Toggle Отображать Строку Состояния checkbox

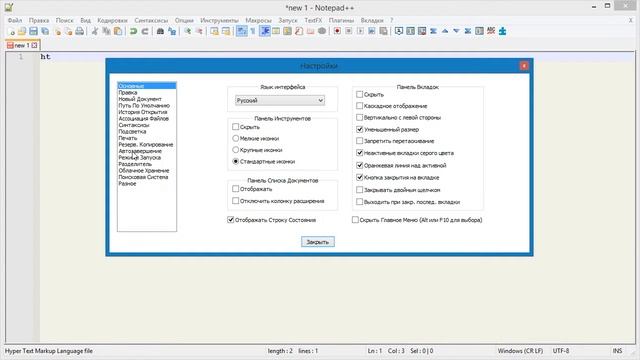click(x=231, y=220)
